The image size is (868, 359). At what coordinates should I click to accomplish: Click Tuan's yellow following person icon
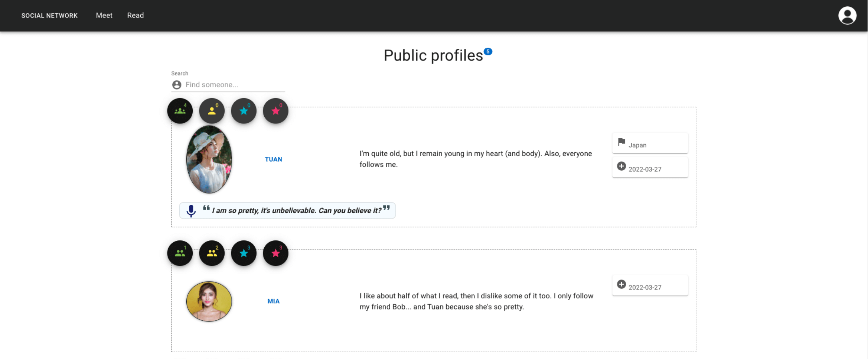coord(212,111)
